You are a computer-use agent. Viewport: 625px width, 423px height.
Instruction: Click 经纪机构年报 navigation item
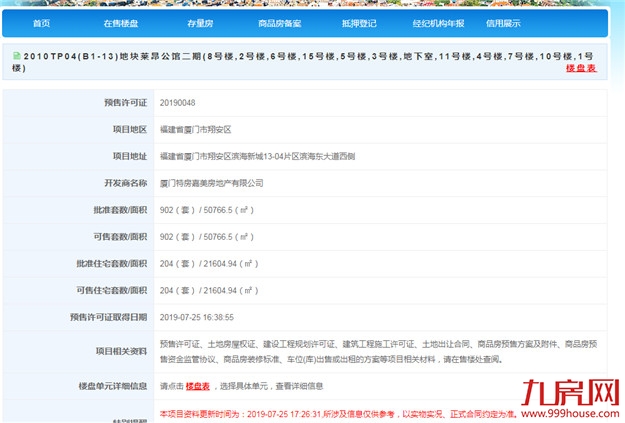(x=438, y=23)
